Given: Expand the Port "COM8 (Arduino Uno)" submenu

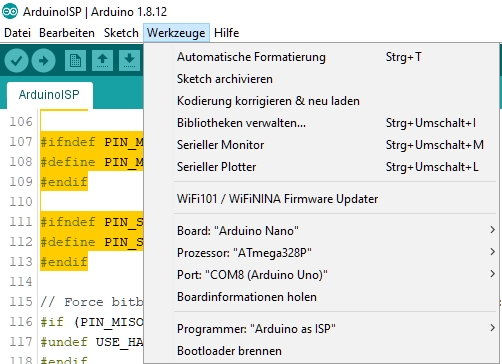Looking at the screenshot, I should (336, 274).
